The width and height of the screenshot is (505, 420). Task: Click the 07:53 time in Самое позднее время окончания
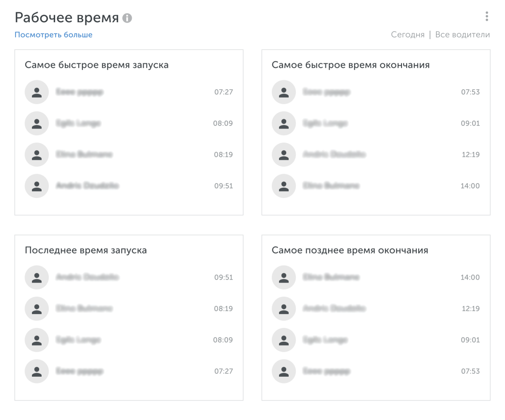click(470, 371)
